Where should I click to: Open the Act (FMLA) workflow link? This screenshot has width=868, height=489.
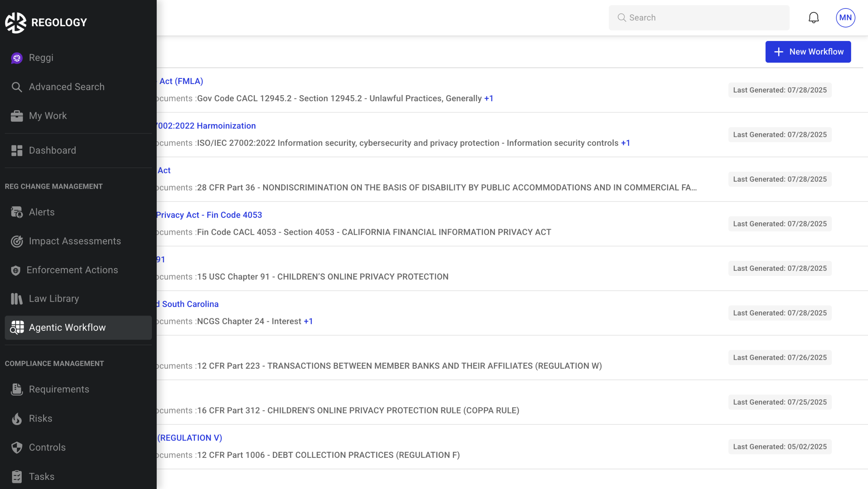click(x=181, y=81)
